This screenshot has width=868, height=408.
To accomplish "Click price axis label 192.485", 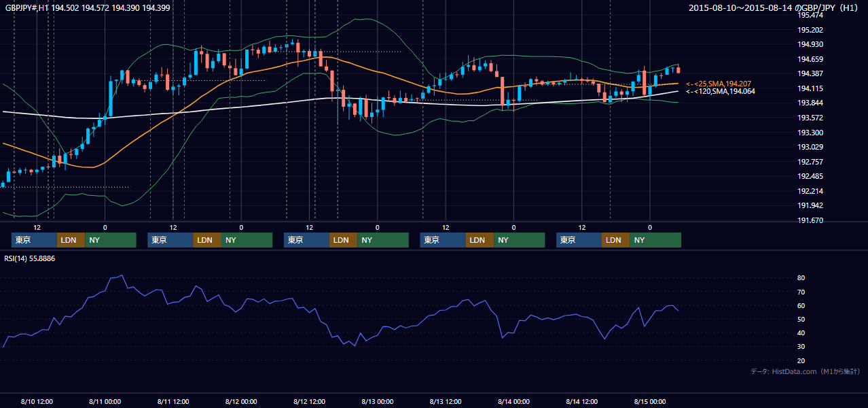I will 810,176.
